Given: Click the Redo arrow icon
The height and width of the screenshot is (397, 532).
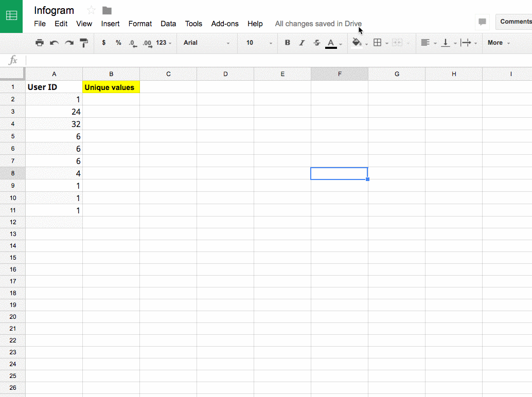Looking at the screenshot, I should point(69,43).
